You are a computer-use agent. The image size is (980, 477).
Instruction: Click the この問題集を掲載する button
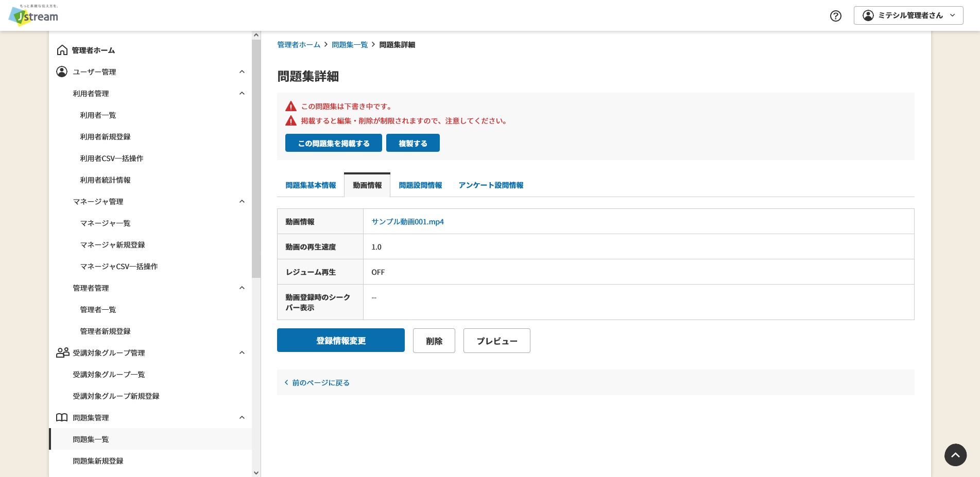(x=334, y=143)
